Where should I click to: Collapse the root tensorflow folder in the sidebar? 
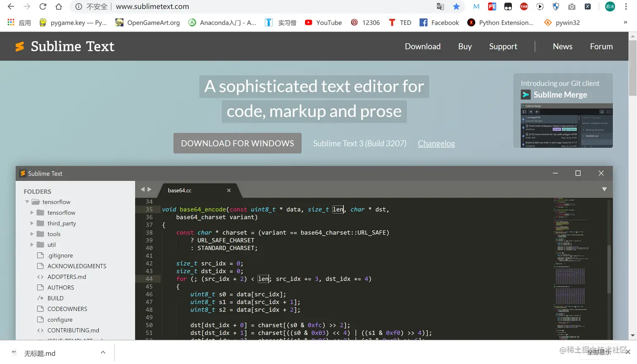(27, 202)
